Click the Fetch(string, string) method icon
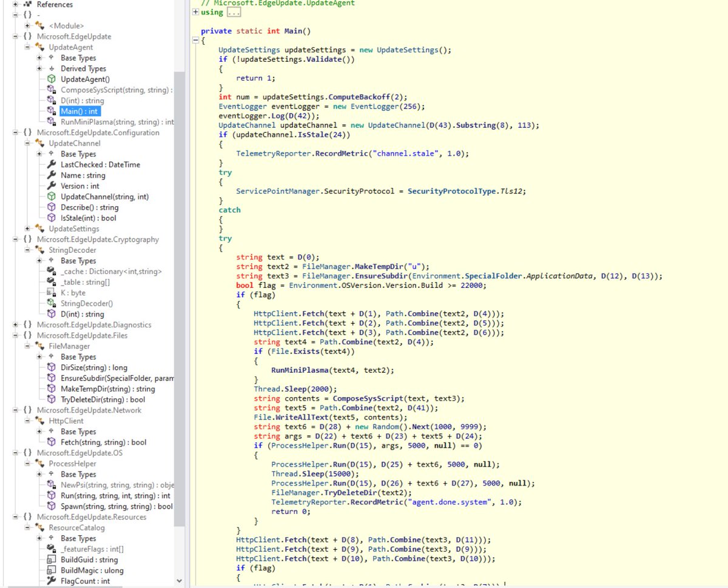This screenshot has height=588, width=728. coord(52,442)
